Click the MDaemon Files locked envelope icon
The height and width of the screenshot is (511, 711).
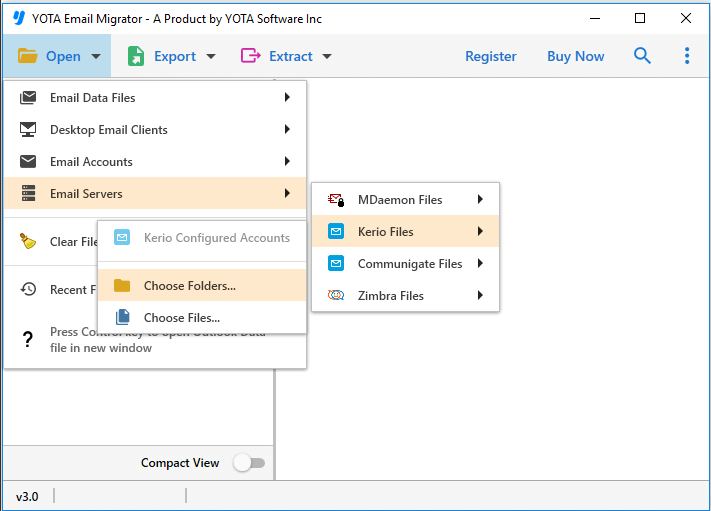coord(336,200)
